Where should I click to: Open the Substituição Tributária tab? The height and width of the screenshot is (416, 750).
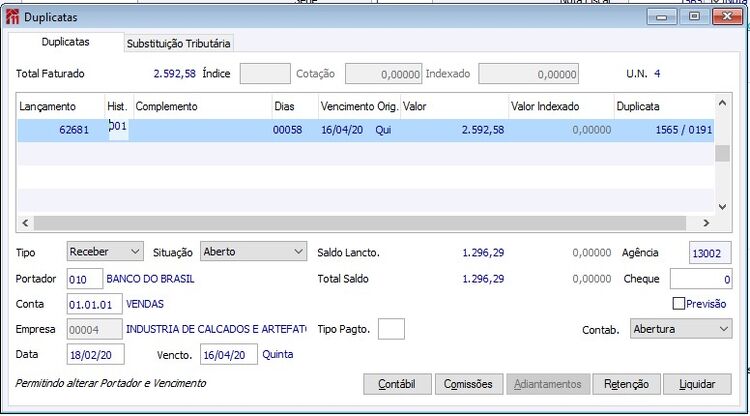click(x=178, y=44)
